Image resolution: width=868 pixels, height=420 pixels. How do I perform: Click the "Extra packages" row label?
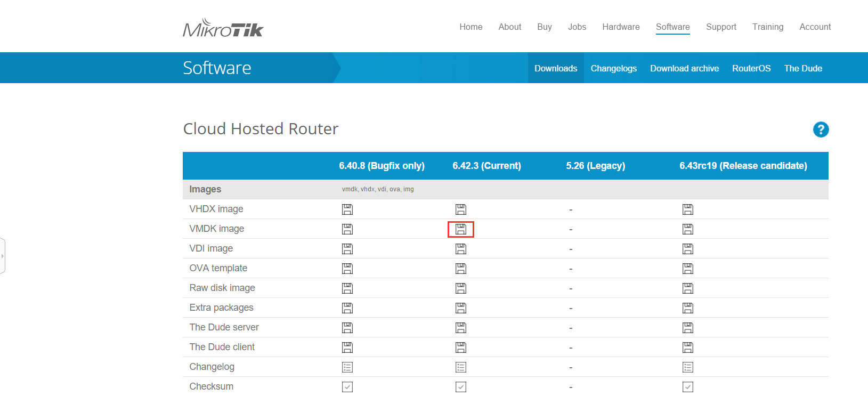click(x=221, y=308)
